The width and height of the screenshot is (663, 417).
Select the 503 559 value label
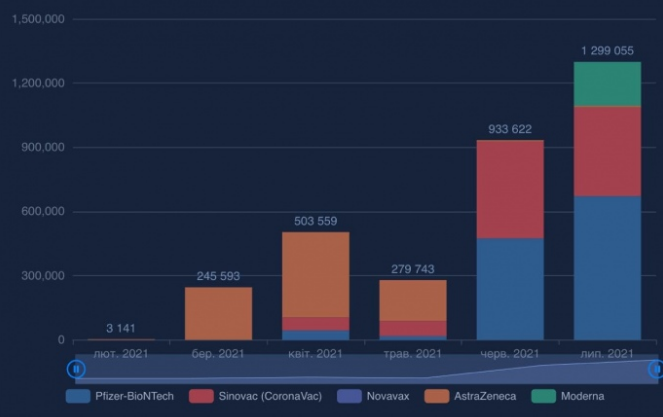click(315, 221)
